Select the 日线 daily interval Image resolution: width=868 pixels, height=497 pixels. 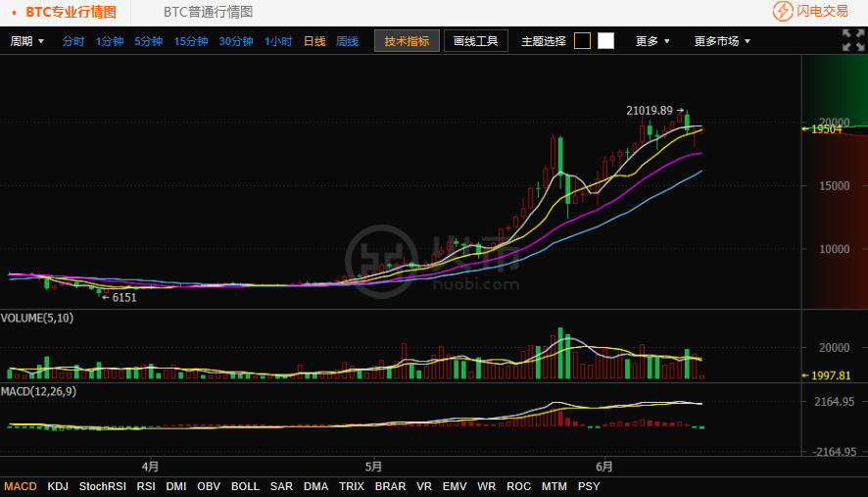314,41
